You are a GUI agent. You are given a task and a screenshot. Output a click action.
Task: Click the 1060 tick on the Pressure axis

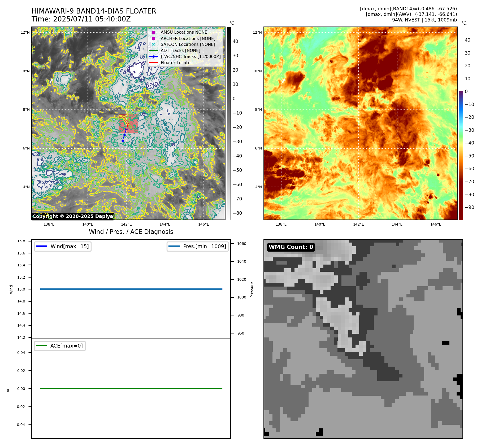click(242, 244)
